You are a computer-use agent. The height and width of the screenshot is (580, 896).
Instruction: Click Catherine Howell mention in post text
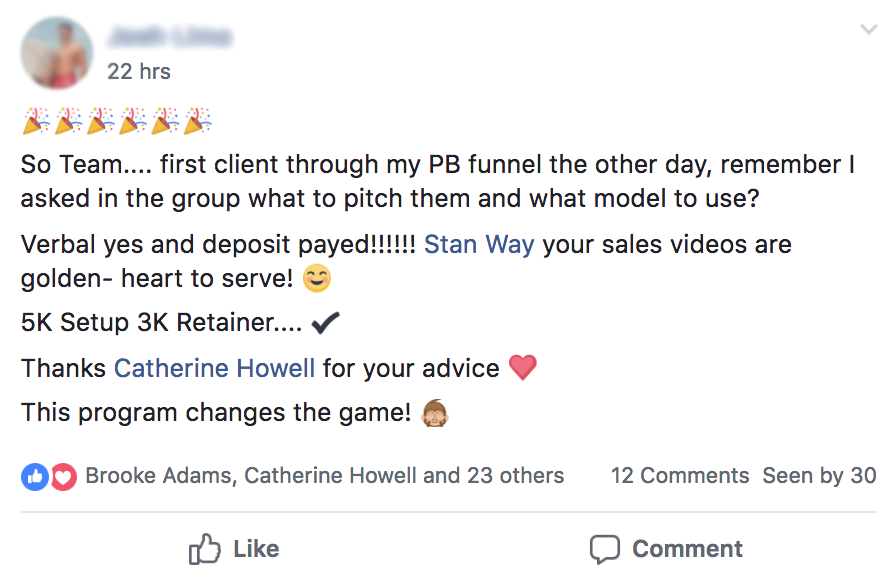[x=214, y=368]
